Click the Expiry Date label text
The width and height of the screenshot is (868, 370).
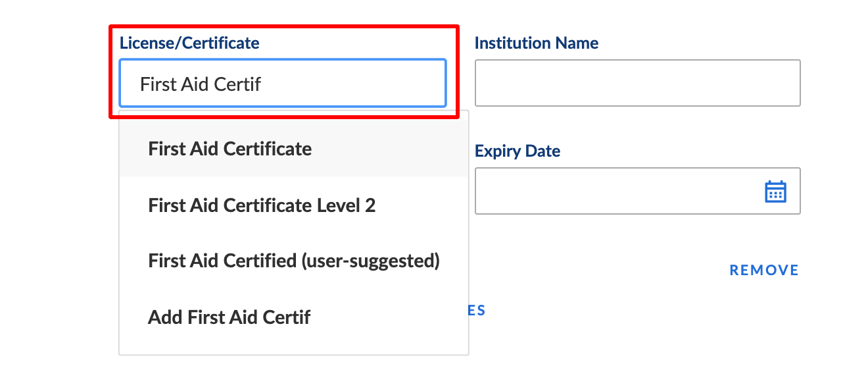(518, 151)
